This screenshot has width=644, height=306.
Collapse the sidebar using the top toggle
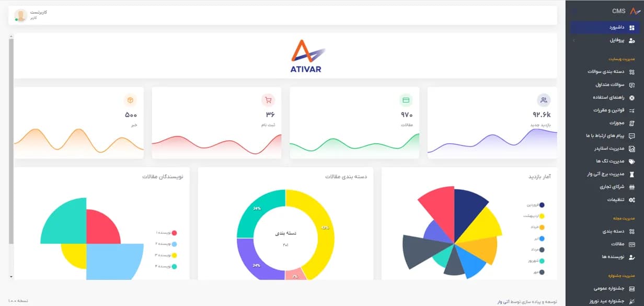574,10
